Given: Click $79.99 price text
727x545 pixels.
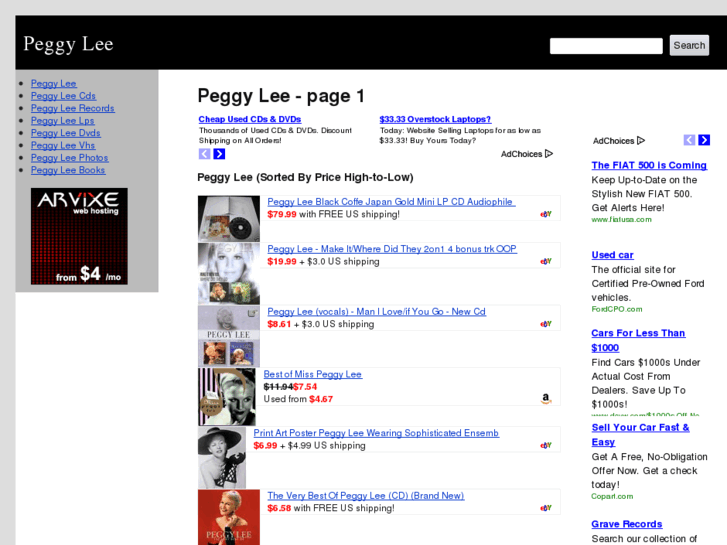Looking at the screenshot, I should pyautogui.click(x=282, y=214).
